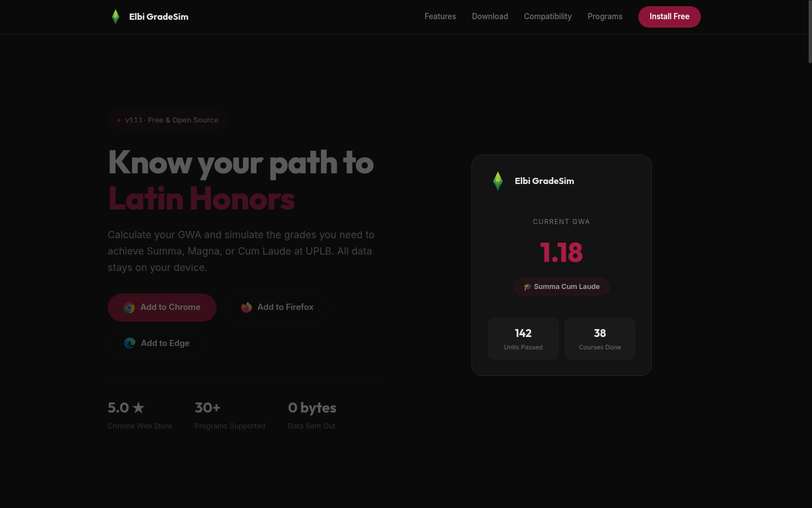
Task: Click graduation cap icon beside Summa Cum Laude
Action: pos(527,287)
